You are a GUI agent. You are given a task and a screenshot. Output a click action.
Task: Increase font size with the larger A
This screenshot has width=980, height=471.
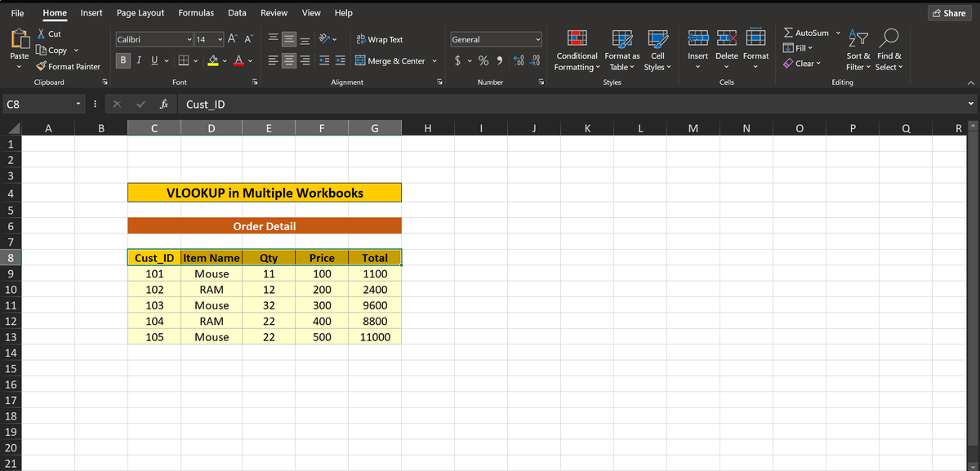coord(231,39)
